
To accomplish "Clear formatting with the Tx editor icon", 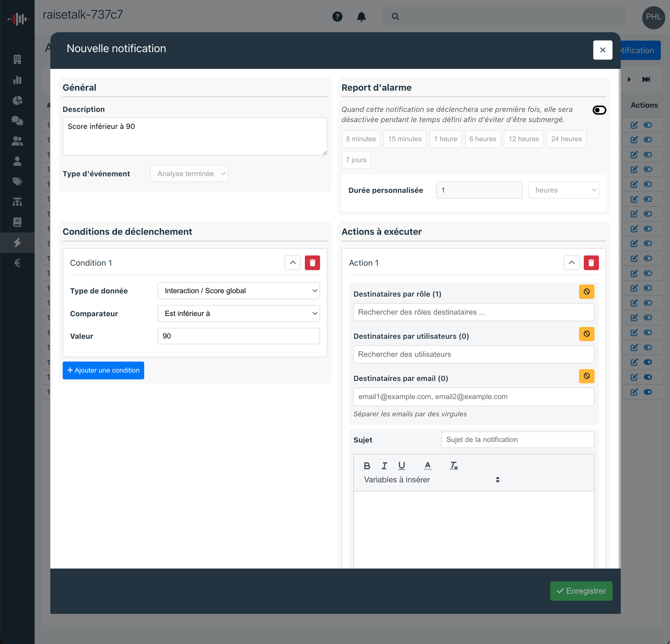I will point(454,465).
